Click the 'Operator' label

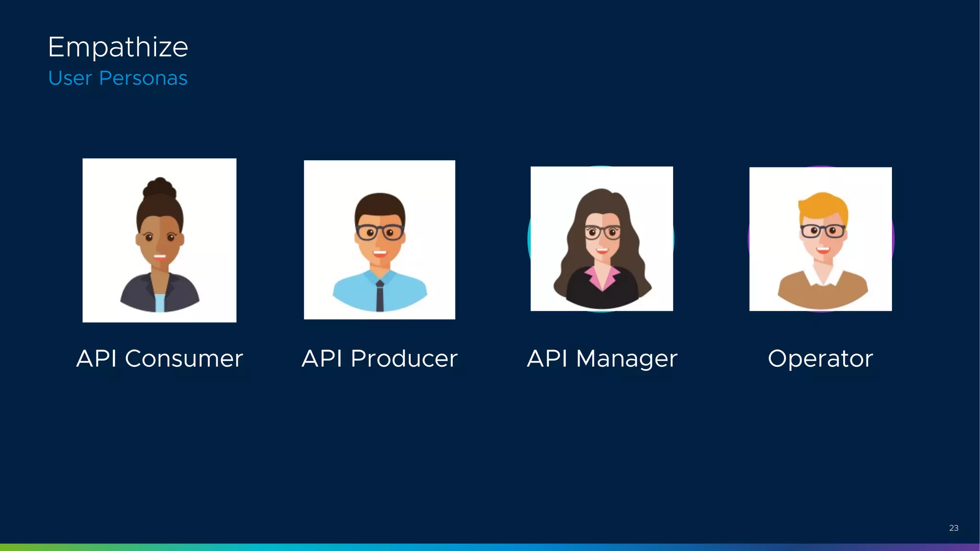tap(820, 359)
